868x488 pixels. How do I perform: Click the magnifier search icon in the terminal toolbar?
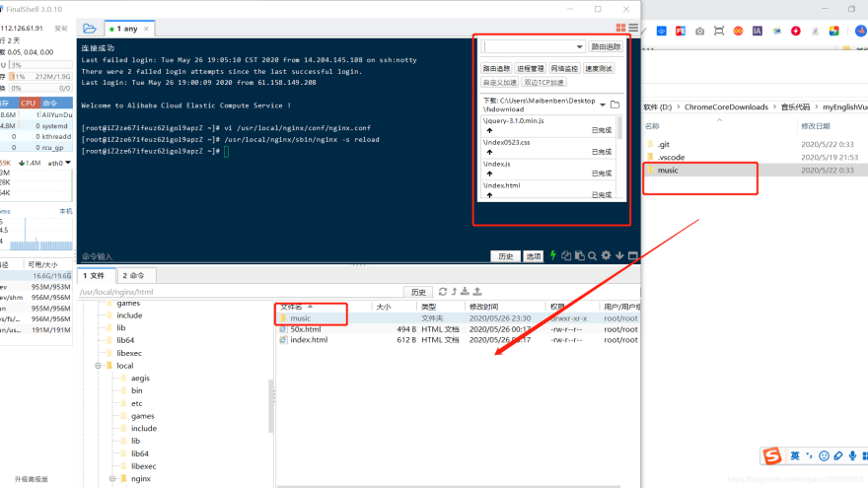[x=593, y=255]
